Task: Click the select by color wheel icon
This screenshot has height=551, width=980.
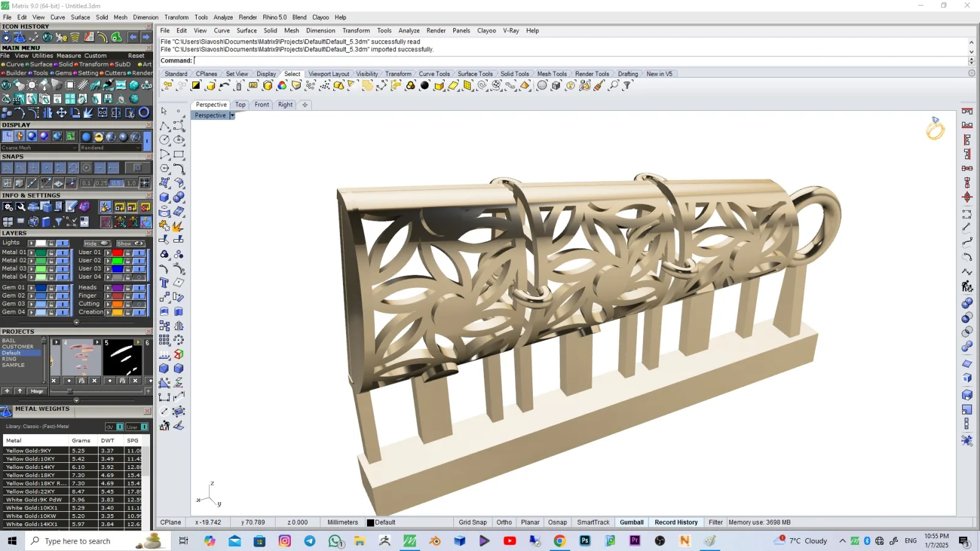Action: 282,86
